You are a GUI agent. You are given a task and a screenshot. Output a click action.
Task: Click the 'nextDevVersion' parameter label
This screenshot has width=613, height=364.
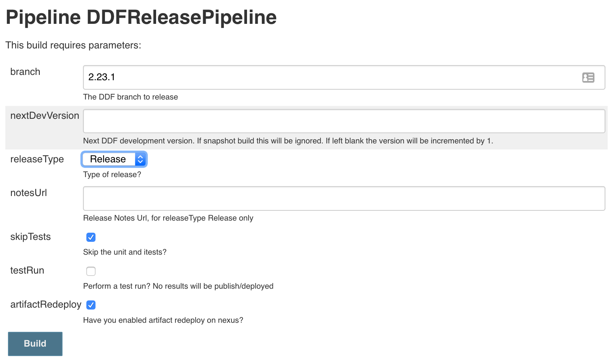click(45, 116)
